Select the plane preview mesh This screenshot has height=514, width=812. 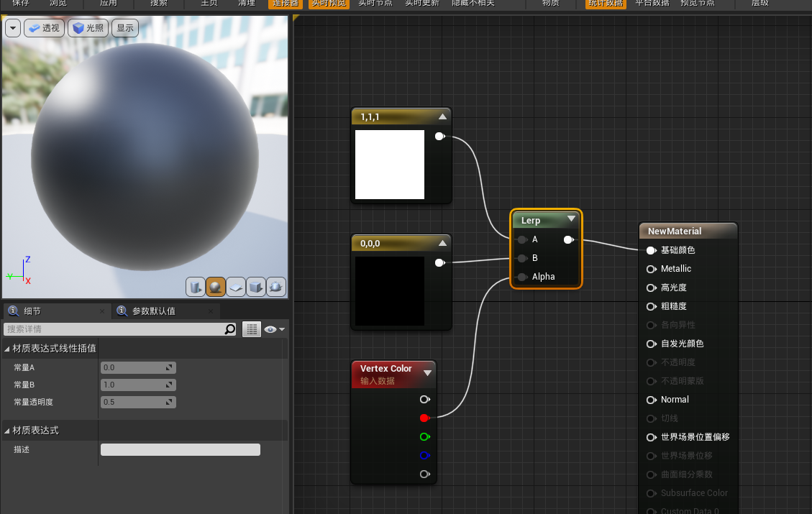click(236, 287)
